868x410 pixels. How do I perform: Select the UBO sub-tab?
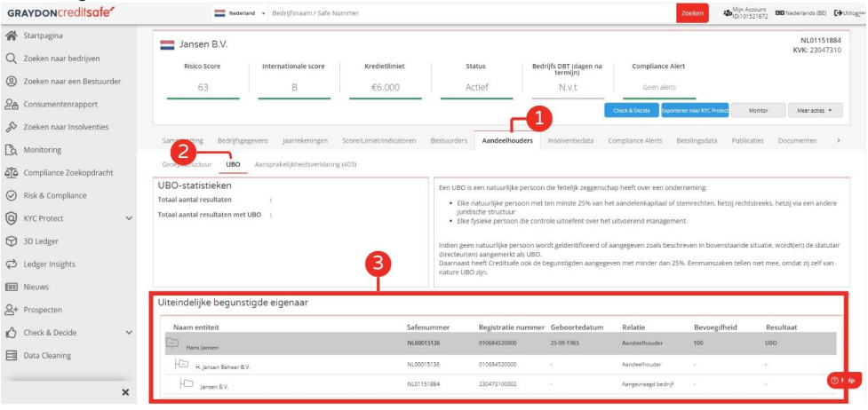coord(233,164)
